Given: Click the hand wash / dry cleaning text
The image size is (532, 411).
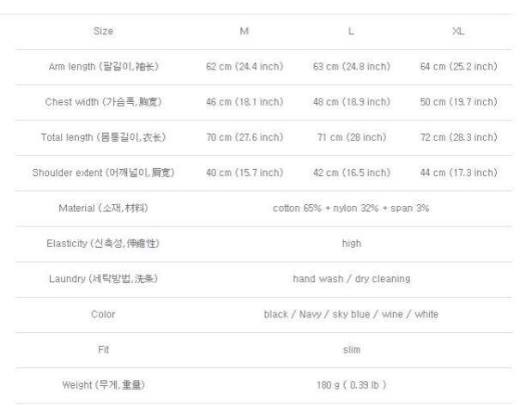Looking at the screenshot, I should click(351, 279).
